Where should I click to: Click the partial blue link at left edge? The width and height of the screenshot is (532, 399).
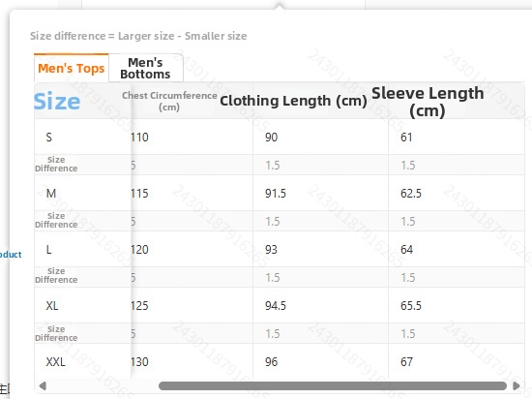11,255
